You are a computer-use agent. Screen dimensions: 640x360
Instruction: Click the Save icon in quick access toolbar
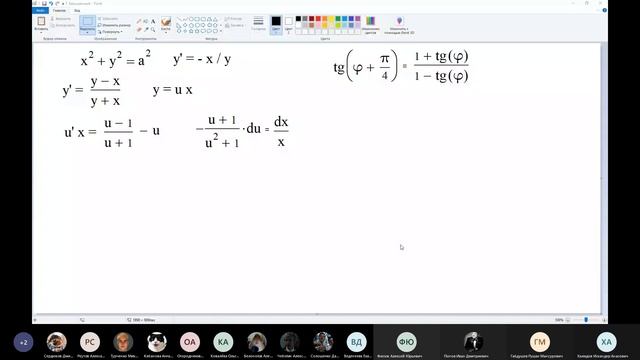click(44, 3)
